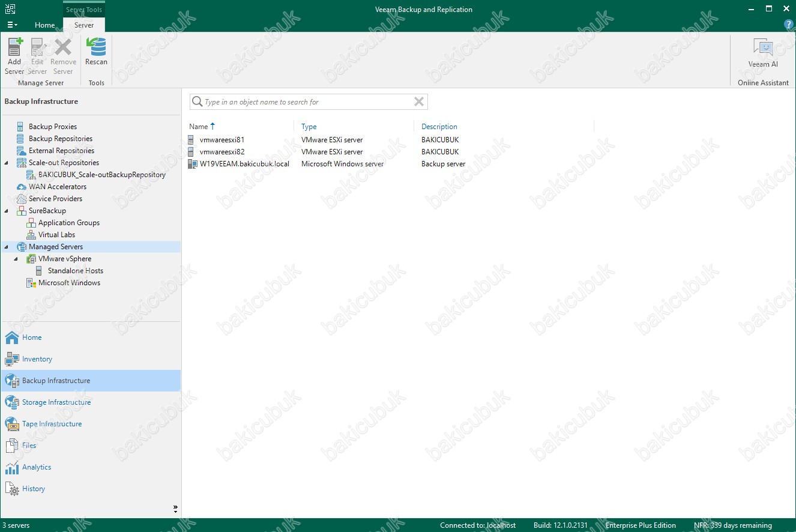Click the Files view icon
Image resolution: width=796 pixels, height=532 pixels.
click(x=12, y=446)
